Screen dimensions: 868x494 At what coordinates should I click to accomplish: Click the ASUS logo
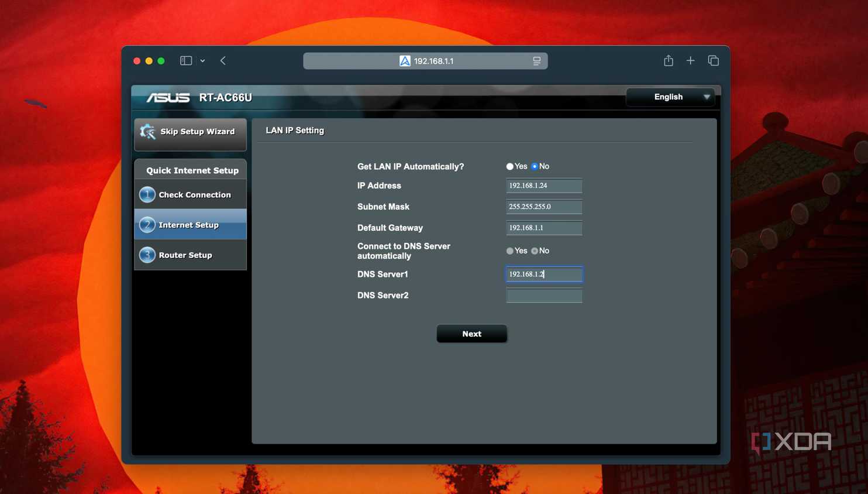(x=168, y=98)
